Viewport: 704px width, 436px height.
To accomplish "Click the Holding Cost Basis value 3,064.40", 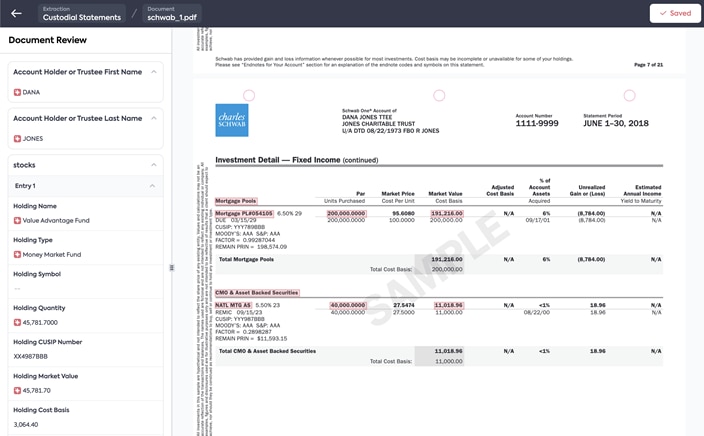I will coord(28,424).
